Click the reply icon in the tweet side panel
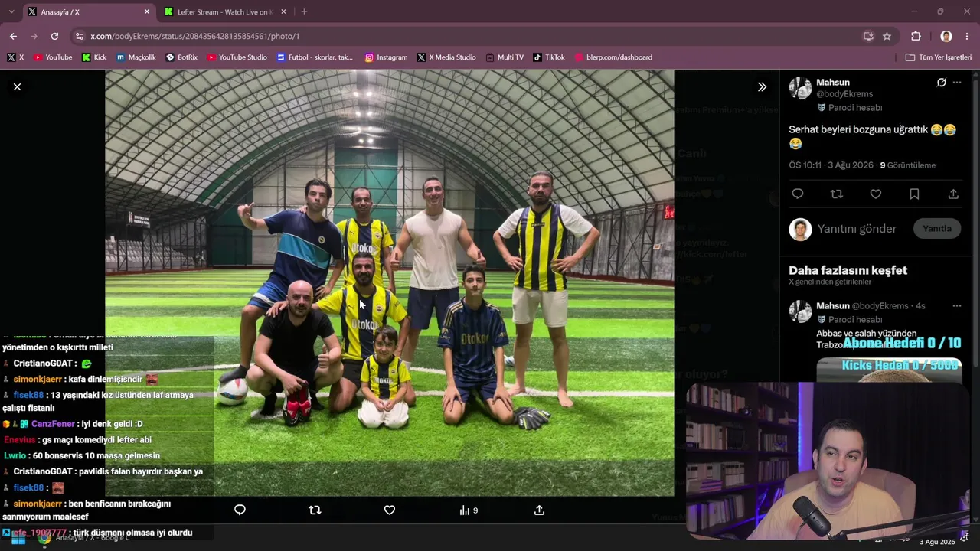This screenshot has height=551, width=980. [798, 194]
